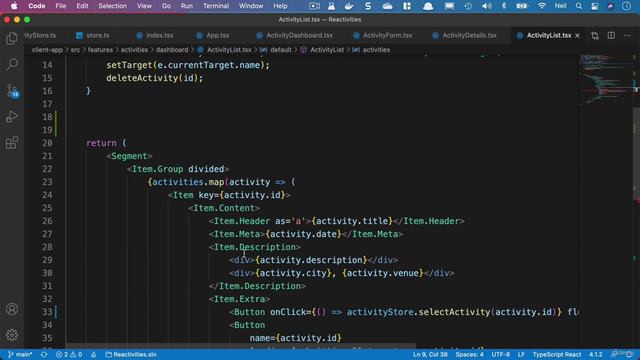Open changes compare icon in editor toolbar

pos(595,36)
